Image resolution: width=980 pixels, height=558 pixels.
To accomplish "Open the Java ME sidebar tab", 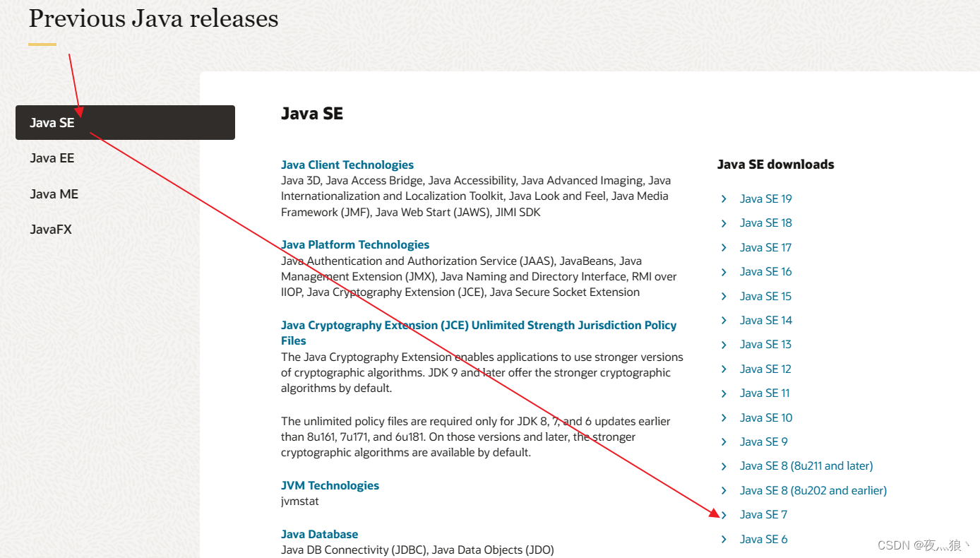I will [x=54, y=194].
